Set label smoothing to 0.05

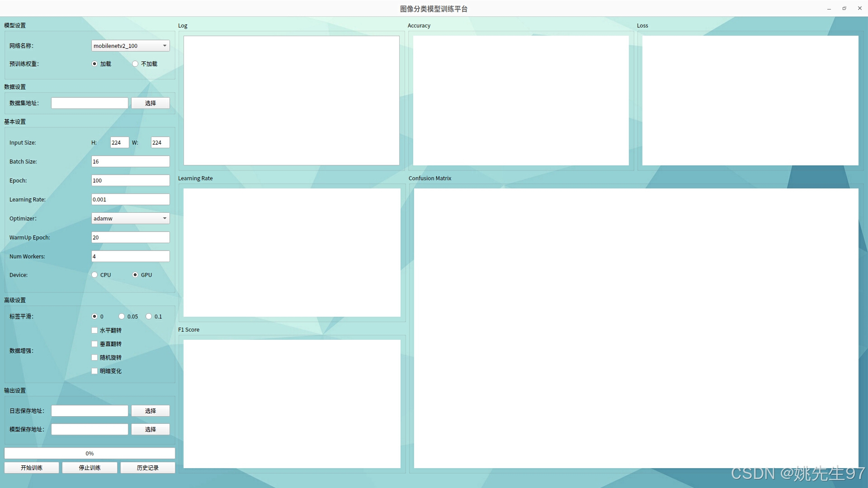click(x=122, y=316)
